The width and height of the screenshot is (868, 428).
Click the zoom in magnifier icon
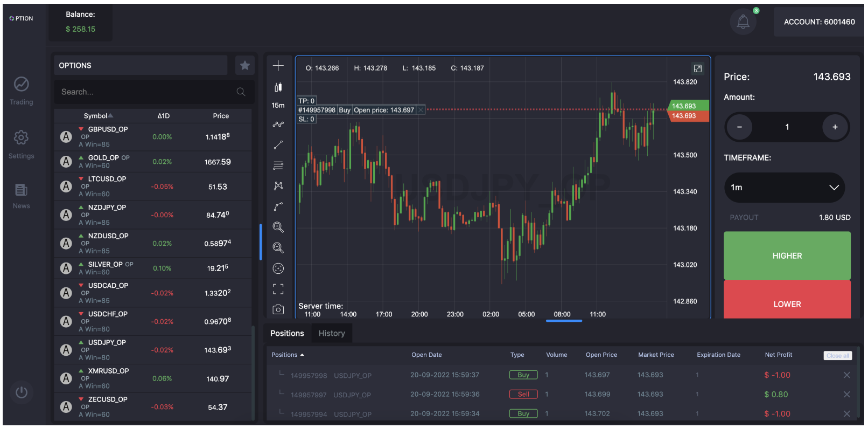tap(278, 227)
